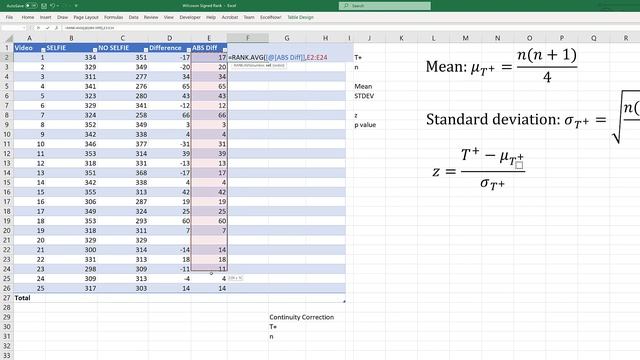Click the SELFIE cell showing 317
Screen dimensions: 640x360
71,288
